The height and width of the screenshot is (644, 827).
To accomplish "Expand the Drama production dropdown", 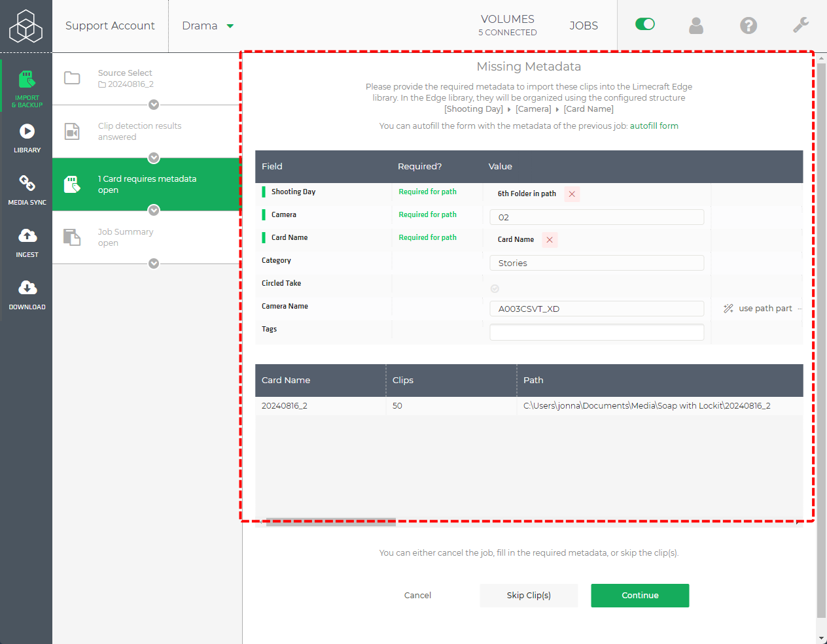I will pyautogui.click(x=208, y=25).
